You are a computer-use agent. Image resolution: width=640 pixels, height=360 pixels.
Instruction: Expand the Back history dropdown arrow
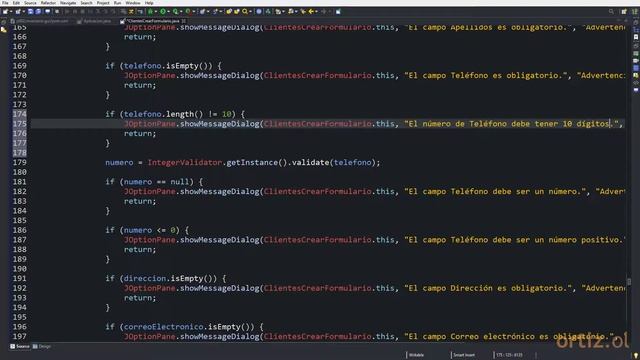click(316, 11)
